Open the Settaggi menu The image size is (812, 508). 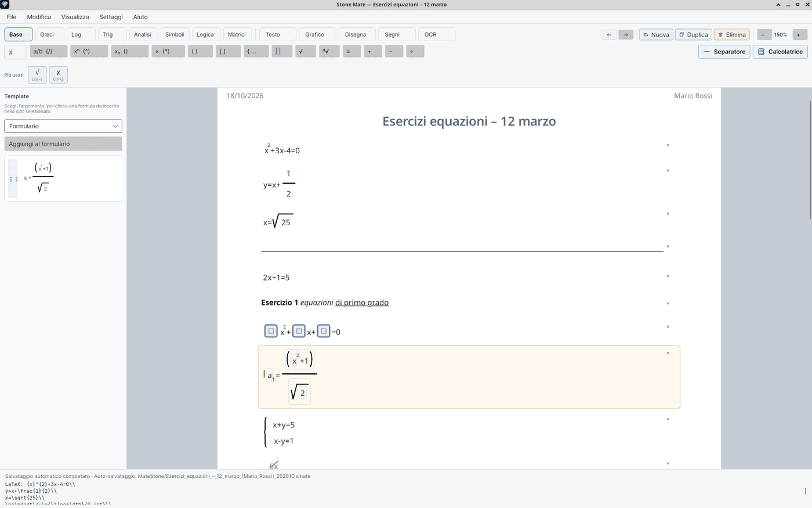pos(111,17)
